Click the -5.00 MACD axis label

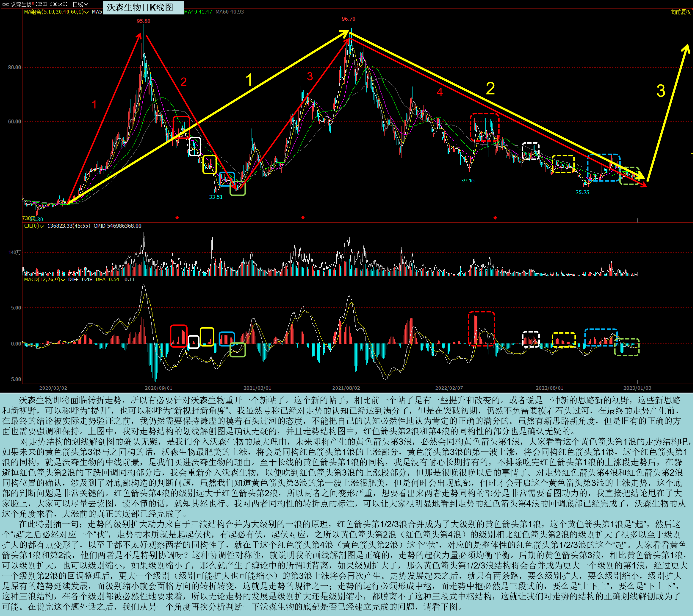[x=15, y=380]
